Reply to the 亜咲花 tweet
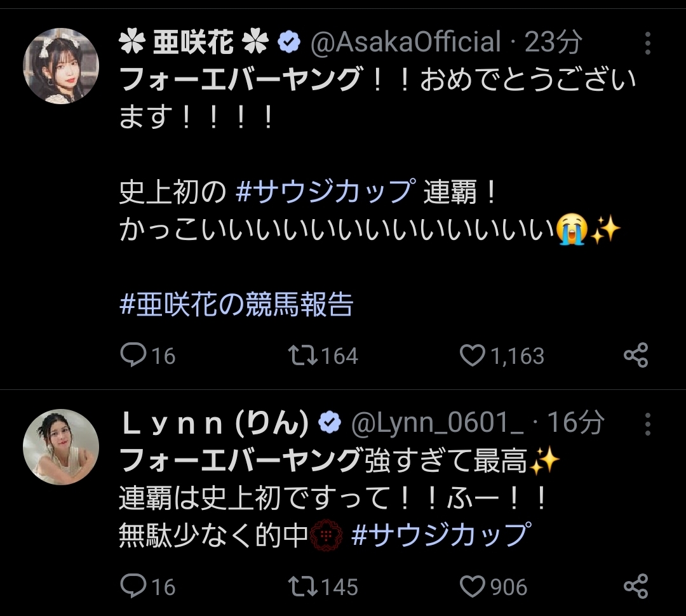Screen dimensions: 686x616 tap(133, 355)
